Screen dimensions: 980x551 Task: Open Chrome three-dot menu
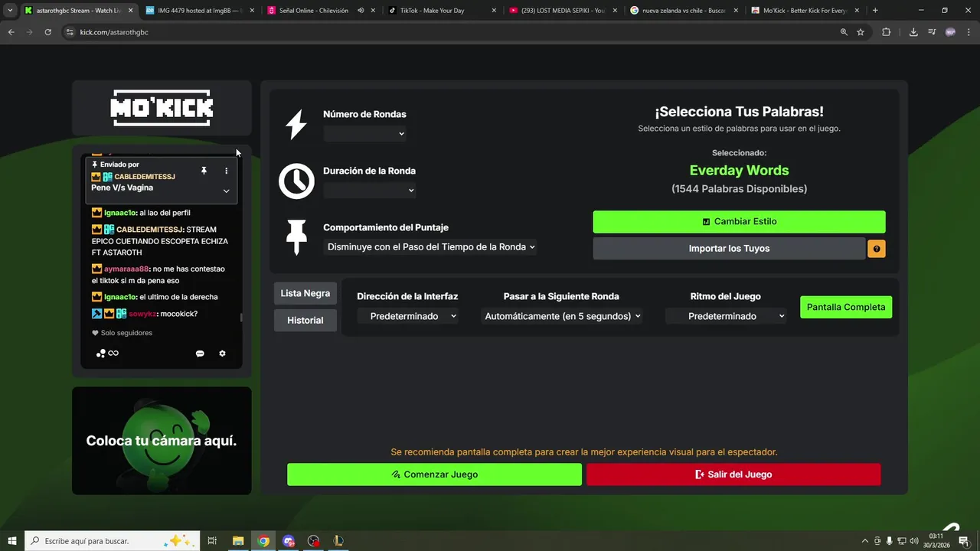968,32
